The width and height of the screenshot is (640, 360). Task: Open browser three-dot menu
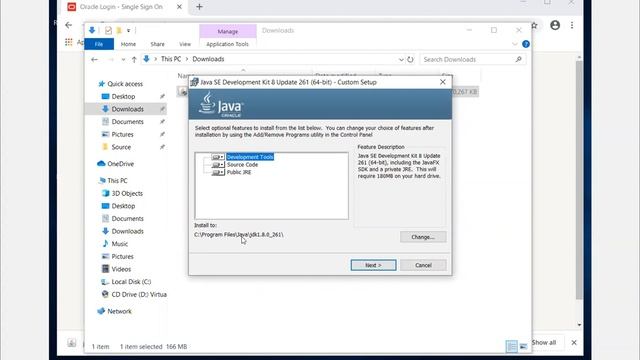(572, 25)
